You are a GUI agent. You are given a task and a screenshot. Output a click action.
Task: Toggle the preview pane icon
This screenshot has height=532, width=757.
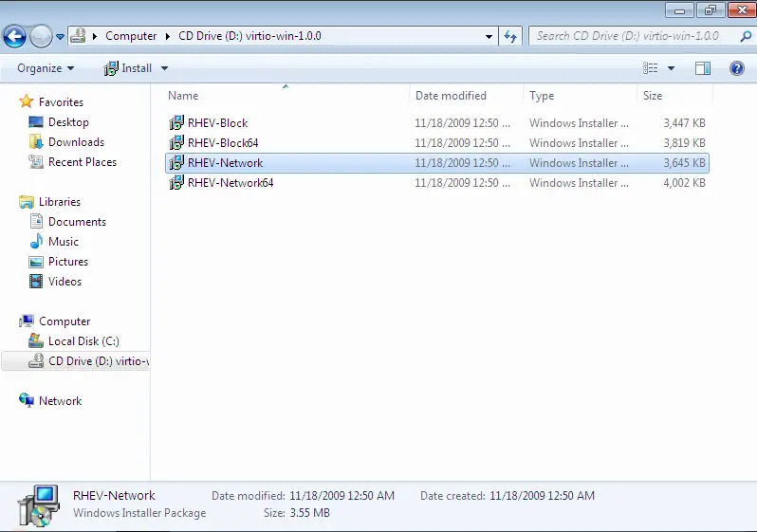(703, 68)
